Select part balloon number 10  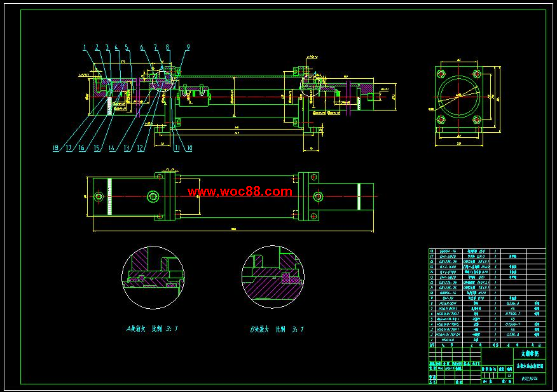tap(189, 148)
